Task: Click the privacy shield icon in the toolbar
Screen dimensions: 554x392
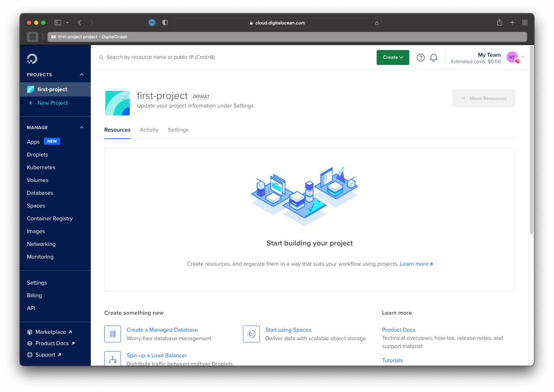Action: click(x=165, y=23)
